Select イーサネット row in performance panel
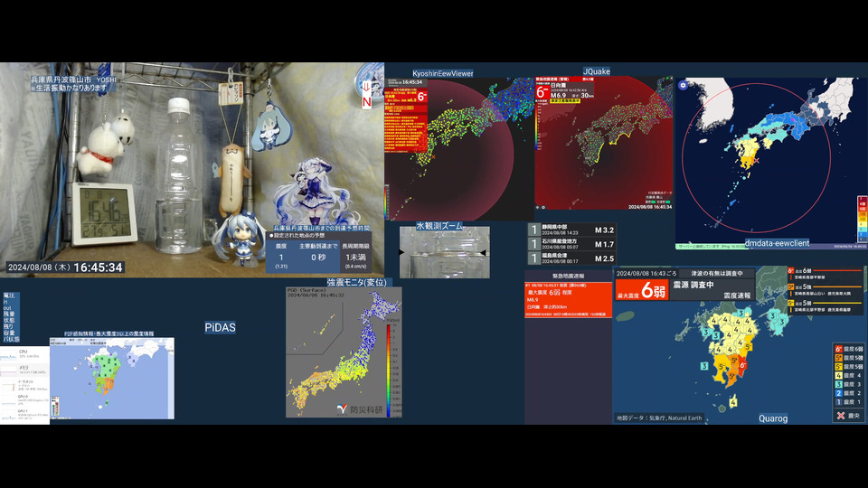 [25, 385]
